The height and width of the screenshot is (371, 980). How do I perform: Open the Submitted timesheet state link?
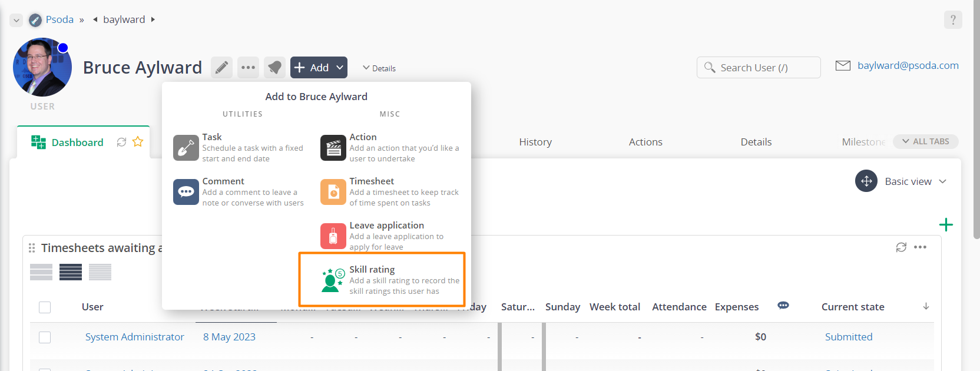click(x=849, y=337)
